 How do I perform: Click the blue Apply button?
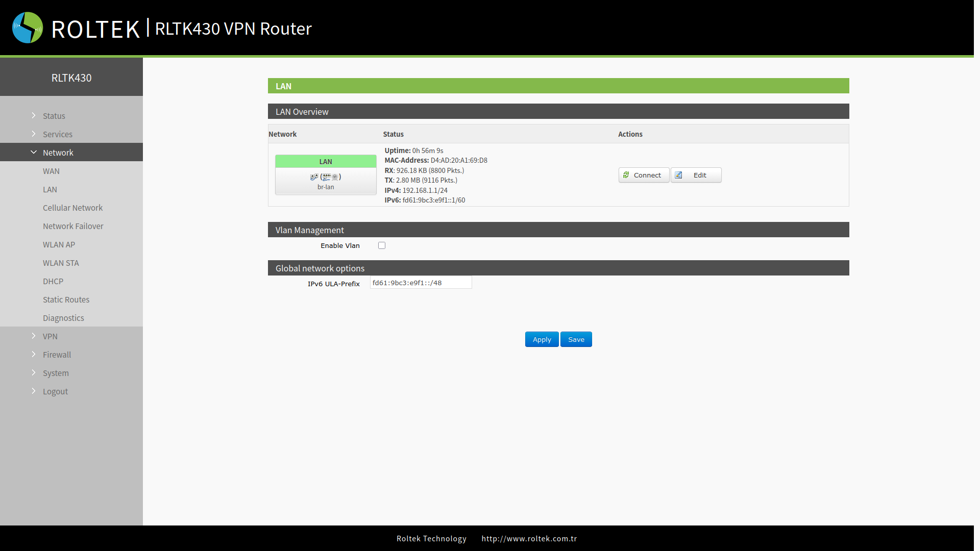542,339
